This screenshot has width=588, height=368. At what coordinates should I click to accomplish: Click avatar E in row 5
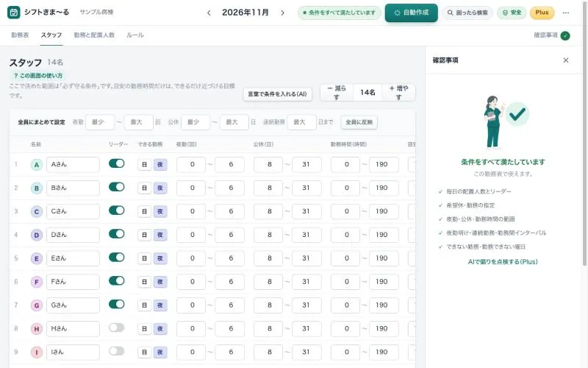click(x=36, y=258)
